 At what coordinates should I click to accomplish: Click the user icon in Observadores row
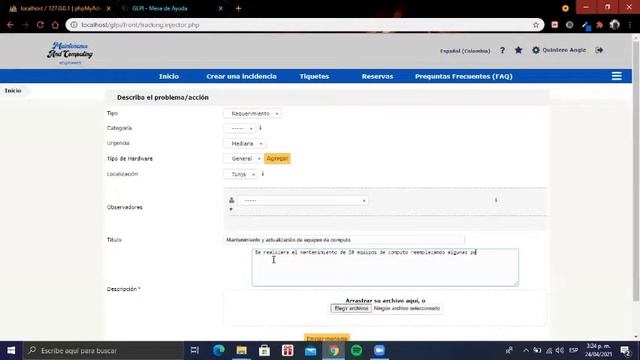coord(231,200)
